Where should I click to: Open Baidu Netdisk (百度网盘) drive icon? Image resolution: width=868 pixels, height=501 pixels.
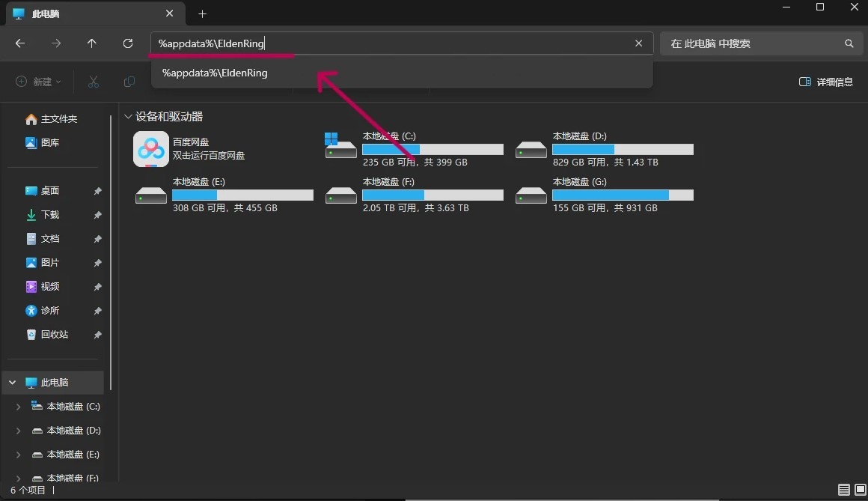pos(151,149)
